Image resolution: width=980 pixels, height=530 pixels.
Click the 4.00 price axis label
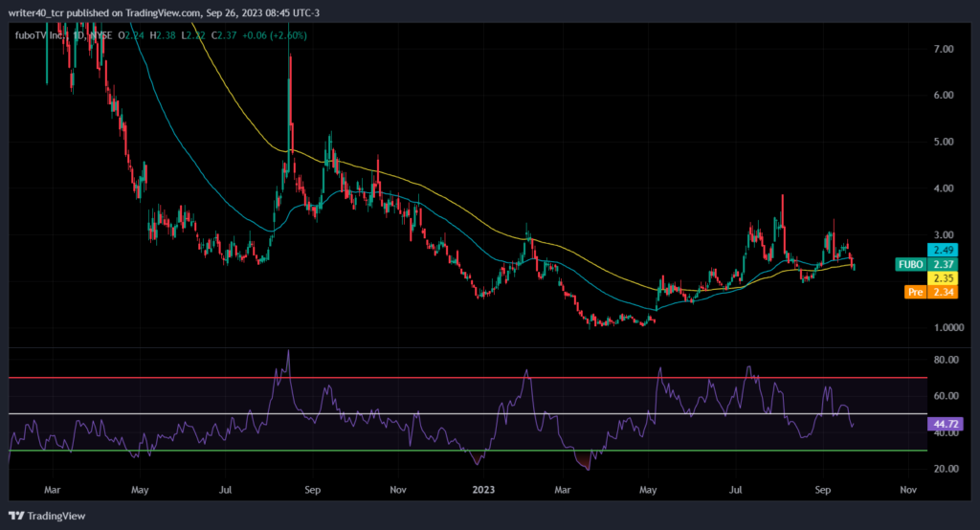click(943, 188)
